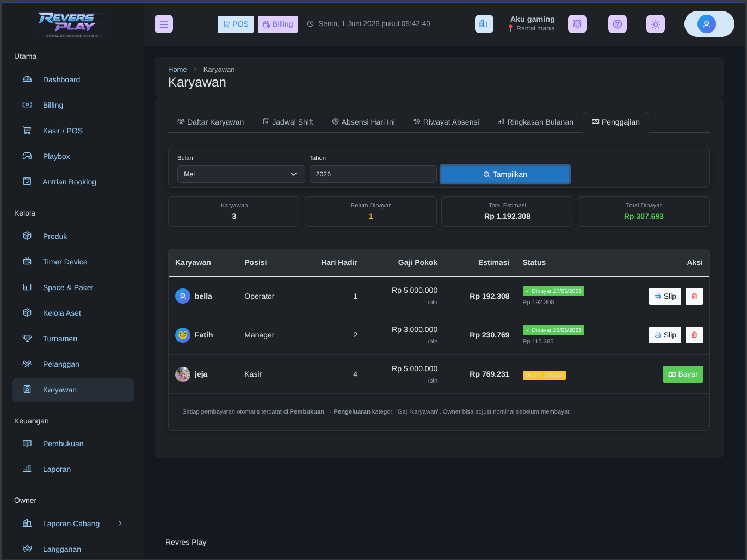Pay jeja with the Bayar button
Image resolution: width=747 pixels, height=560 pixels.
[683, 374]
